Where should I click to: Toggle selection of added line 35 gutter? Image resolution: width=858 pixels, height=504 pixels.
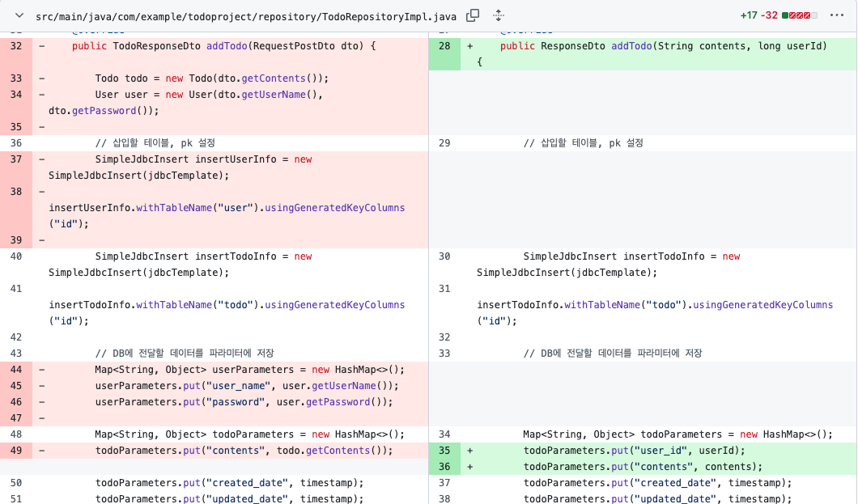[444, 450]
